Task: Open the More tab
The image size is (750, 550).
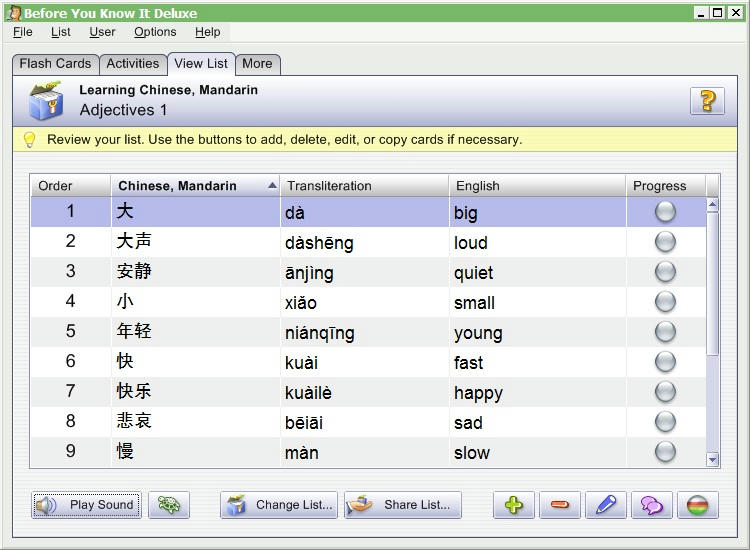Action: pyautogui.click(x=257, y=64)
